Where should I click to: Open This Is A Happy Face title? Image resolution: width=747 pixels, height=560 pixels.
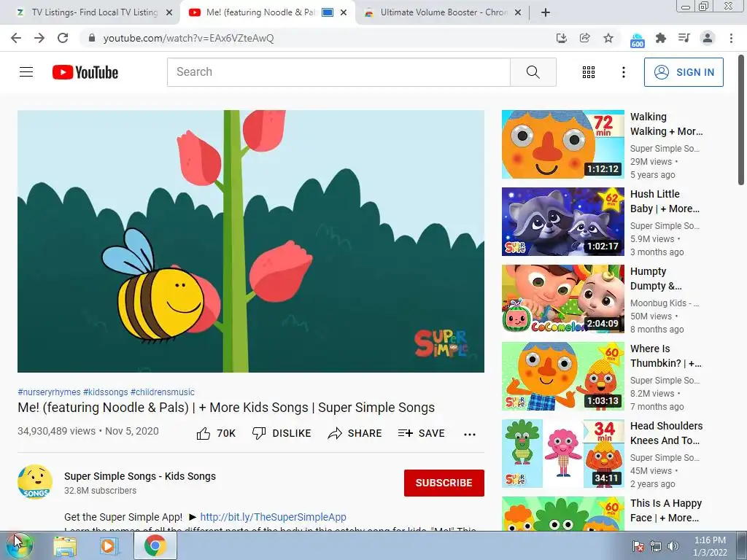tap(666, 510)
